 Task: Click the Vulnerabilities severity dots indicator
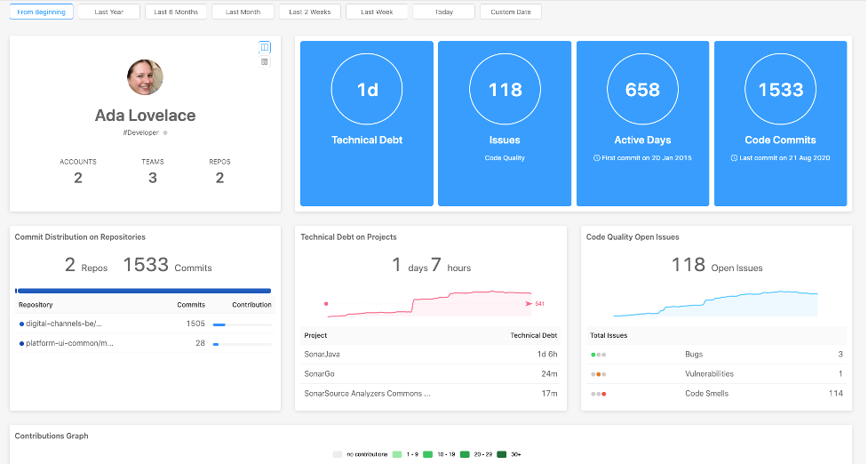(x=598, y=374)
